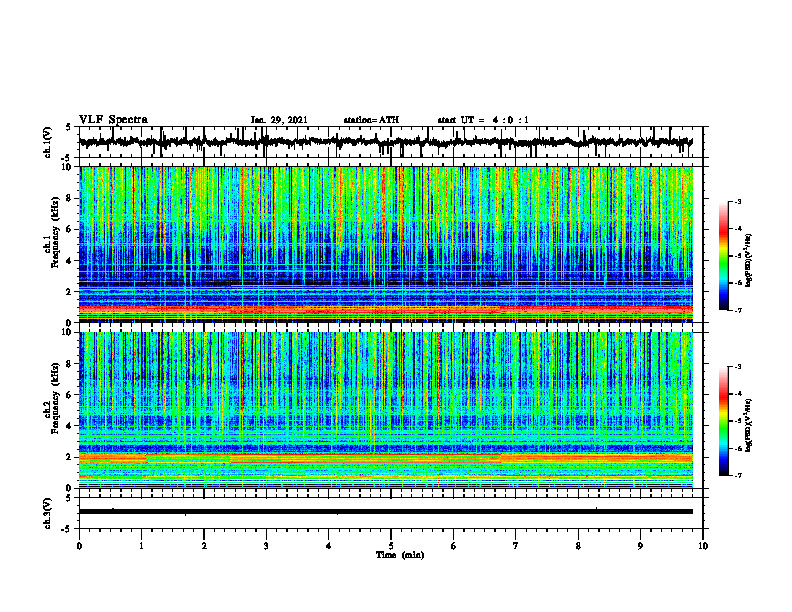This screenshot has width=792, height=612.
Task: Click the 6 kHz tick label of ch.1
Action: point(71,229)
